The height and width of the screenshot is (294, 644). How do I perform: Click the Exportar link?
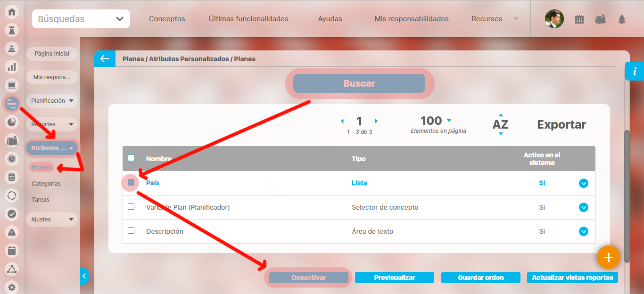click(561, 125)
